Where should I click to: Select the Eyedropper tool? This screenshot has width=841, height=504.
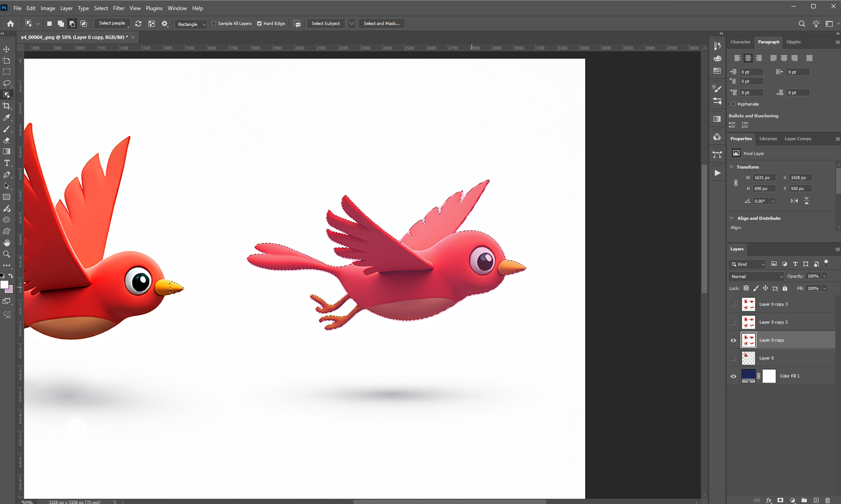tap(7, 117)
